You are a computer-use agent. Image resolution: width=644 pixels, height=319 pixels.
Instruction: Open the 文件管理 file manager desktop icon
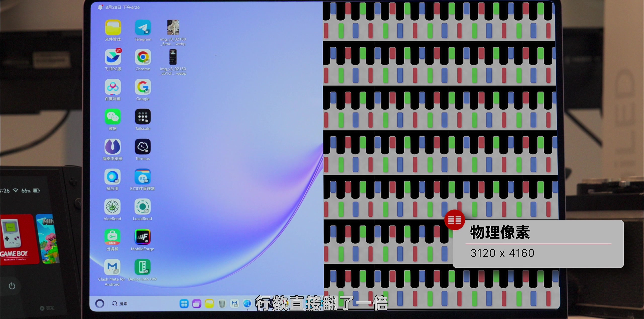(113, 28)
